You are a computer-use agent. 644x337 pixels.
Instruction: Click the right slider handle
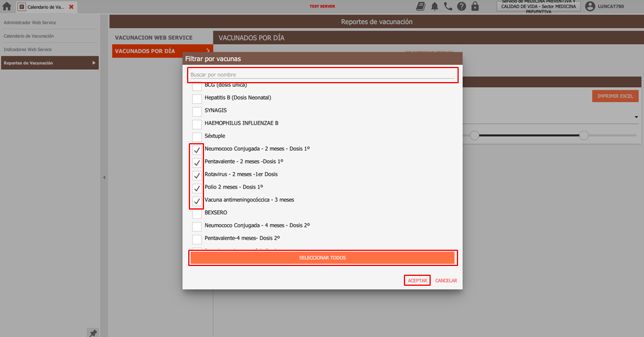(584, 135)
